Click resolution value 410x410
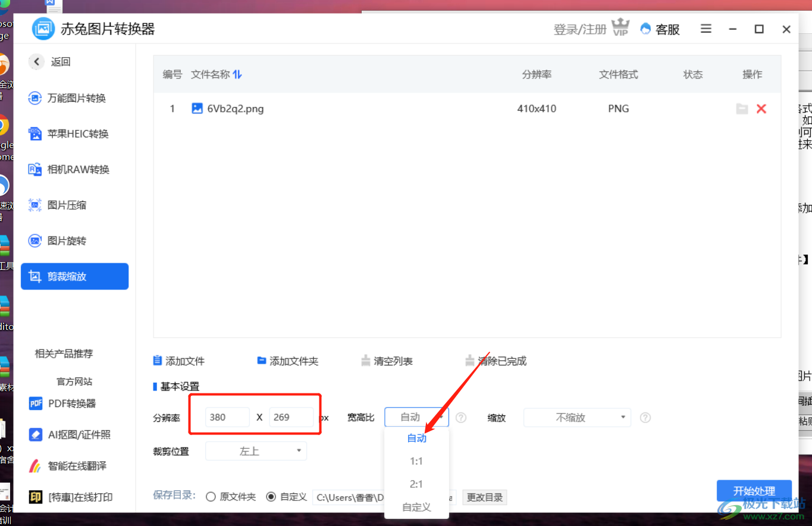This screenshot has width=812, height=526. tap(537, 109)
